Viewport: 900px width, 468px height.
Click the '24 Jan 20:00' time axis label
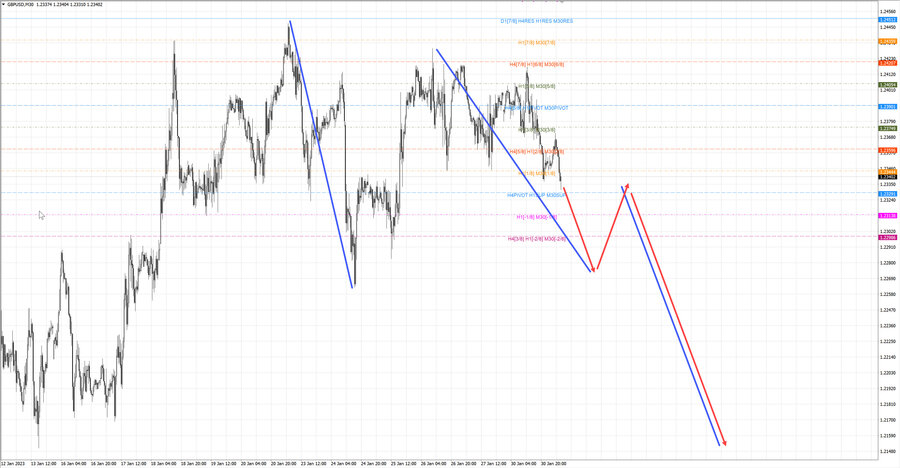click(x=373, y=463)
